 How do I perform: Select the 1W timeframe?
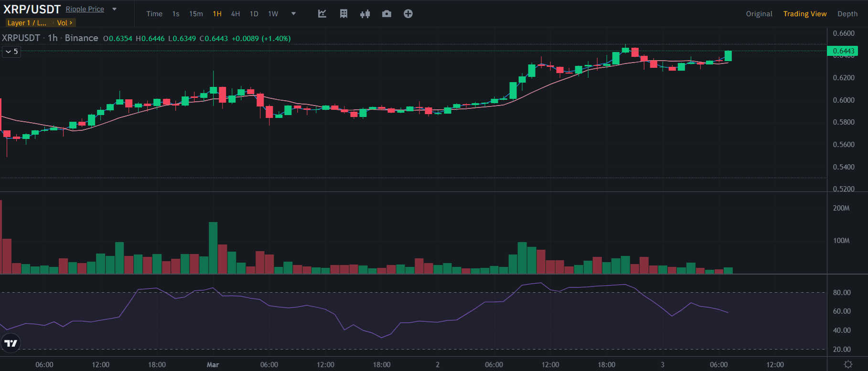coord(273,14)
